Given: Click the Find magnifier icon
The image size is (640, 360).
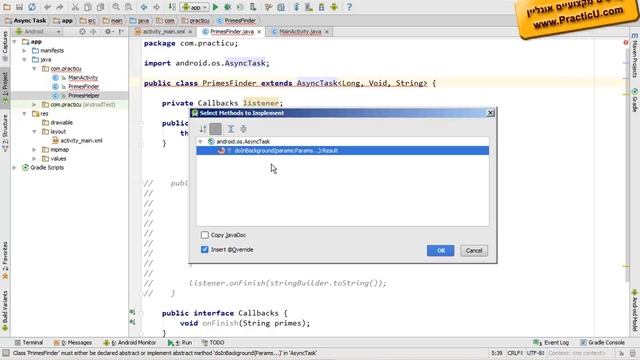Looking at the screenshot, I should click(x=116, y=7).
